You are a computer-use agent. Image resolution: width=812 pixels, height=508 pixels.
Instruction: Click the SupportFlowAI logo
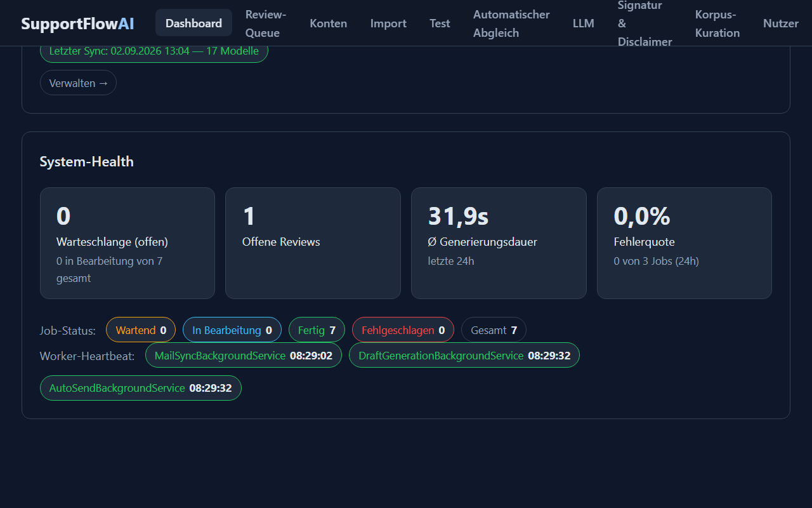(77, 23)
